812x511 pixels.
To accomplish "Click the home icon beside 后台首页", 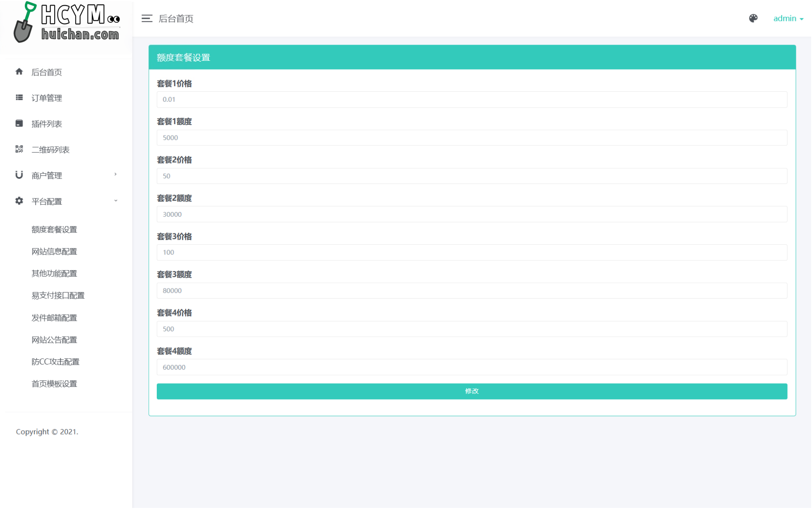I will 19,72.
